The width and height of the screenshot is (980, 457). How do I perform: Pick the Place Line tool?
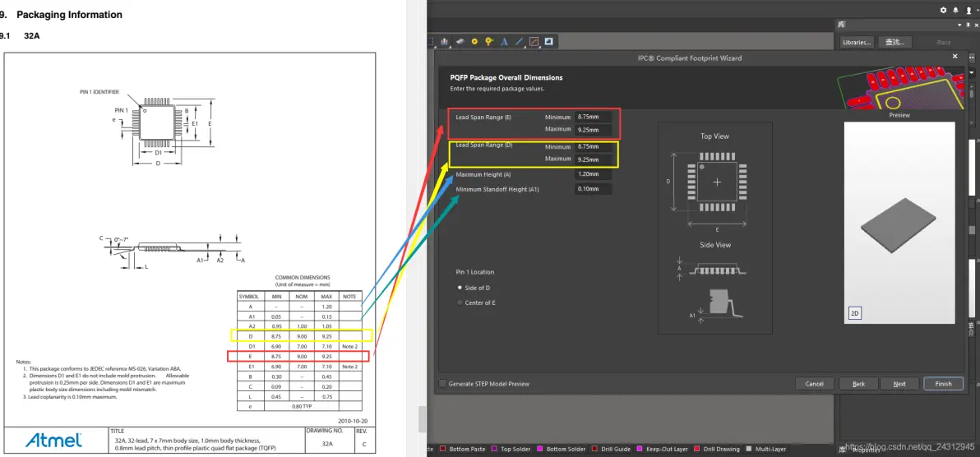[x=519, y=42]
